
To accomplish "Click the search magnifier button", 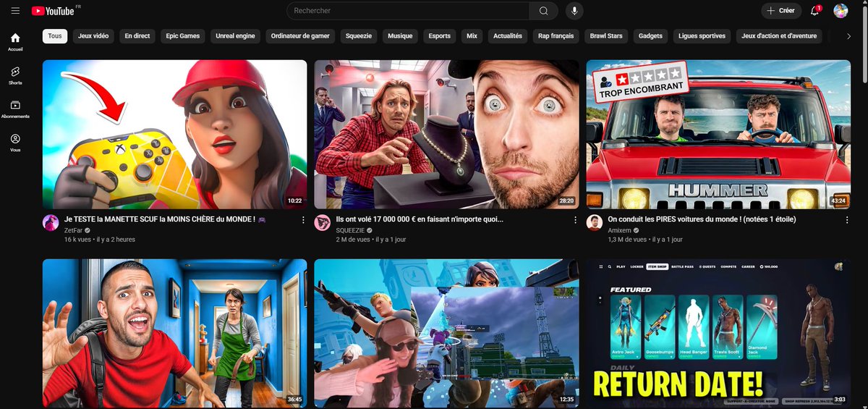I will click(543, 11).
